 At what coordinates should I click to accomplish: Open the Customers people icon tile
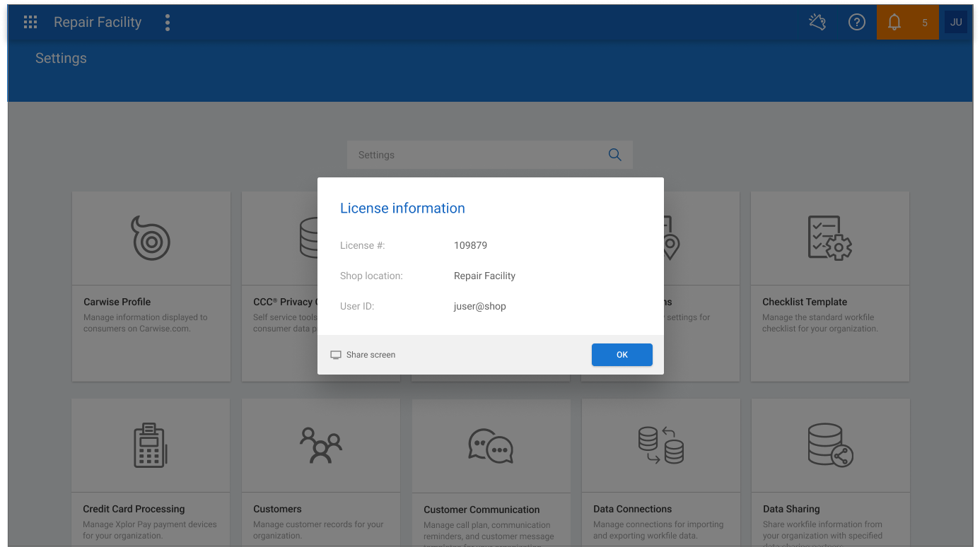coord(321,445)
